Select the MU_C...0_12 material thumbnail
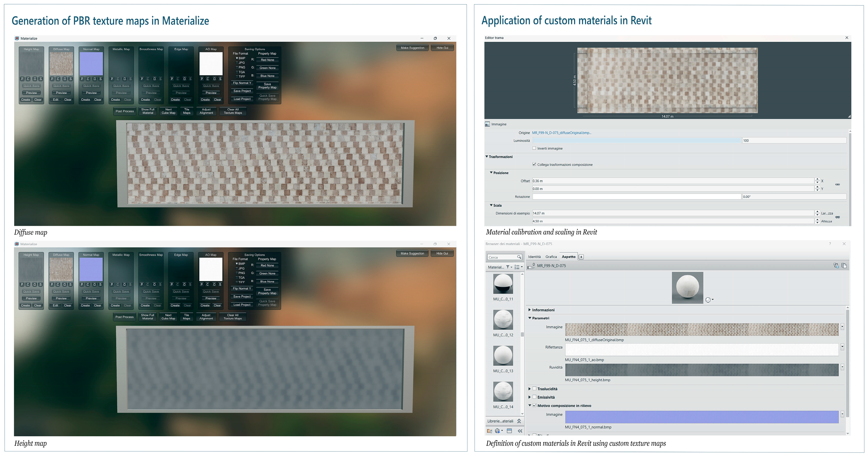The image size is (868, 457). coord(503,320)
